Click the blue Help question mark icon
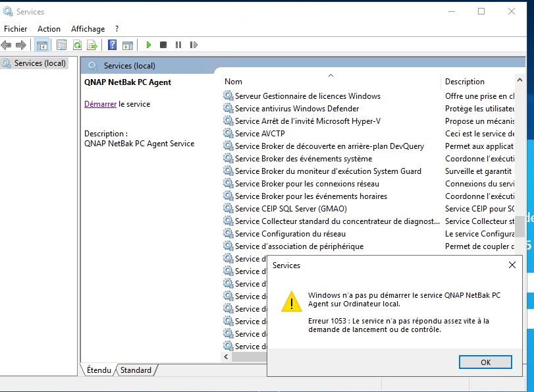534x392 pixels. (x=112, y=45)
